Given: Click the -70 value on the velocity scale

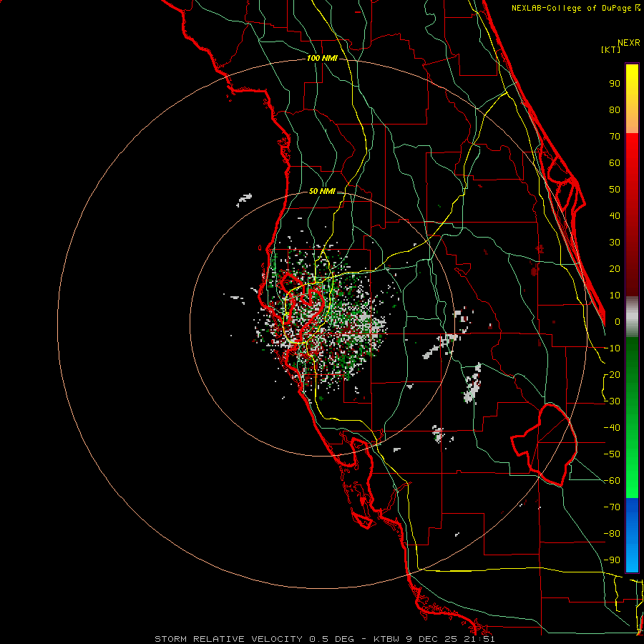Looking at the screenshot, I should (612, 507).
